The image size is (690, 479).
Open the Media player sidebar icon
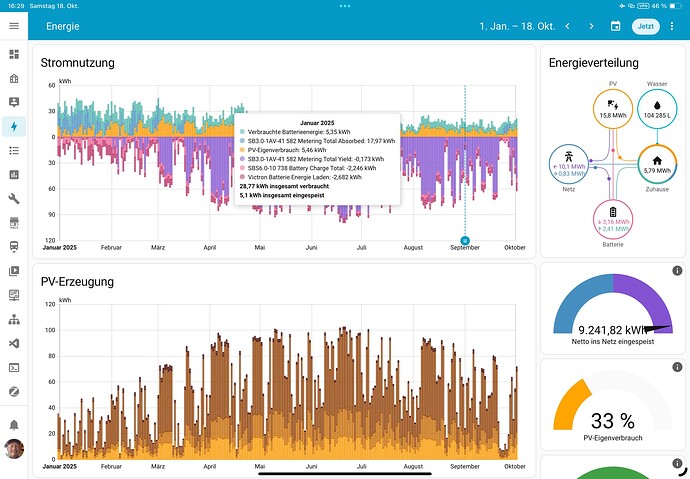[14, 271]
